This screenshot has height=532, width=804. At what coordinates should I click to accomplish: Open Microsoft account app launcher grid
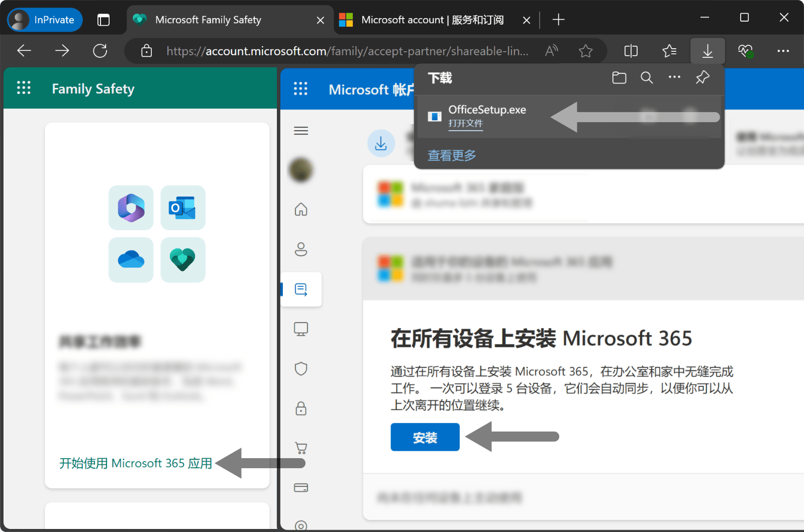(300, 89)
